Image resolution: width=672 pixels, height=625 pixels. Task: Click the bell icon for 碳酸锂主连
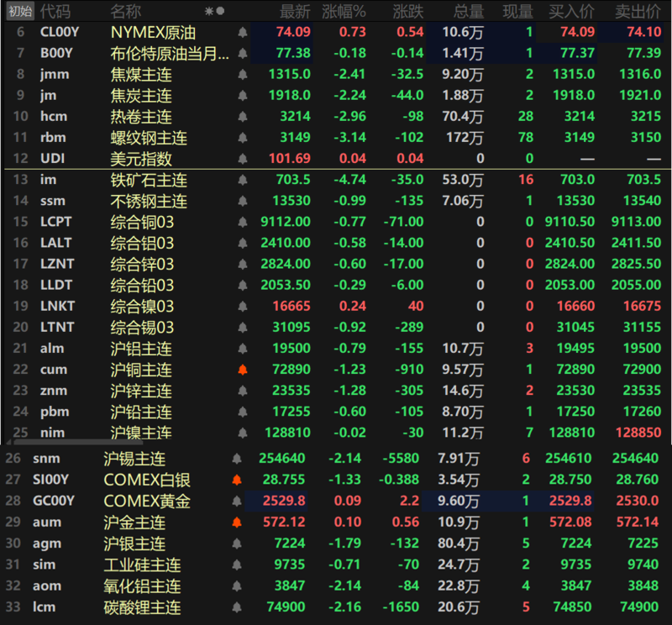[237, 607]
